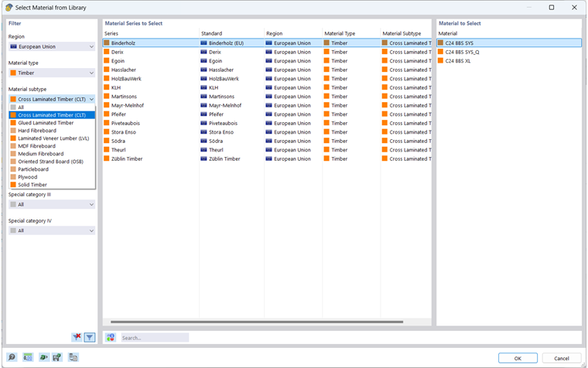Select material C24 BBS SYS_Q
Viewport: 588px width, 368px height.
(509, 52)
